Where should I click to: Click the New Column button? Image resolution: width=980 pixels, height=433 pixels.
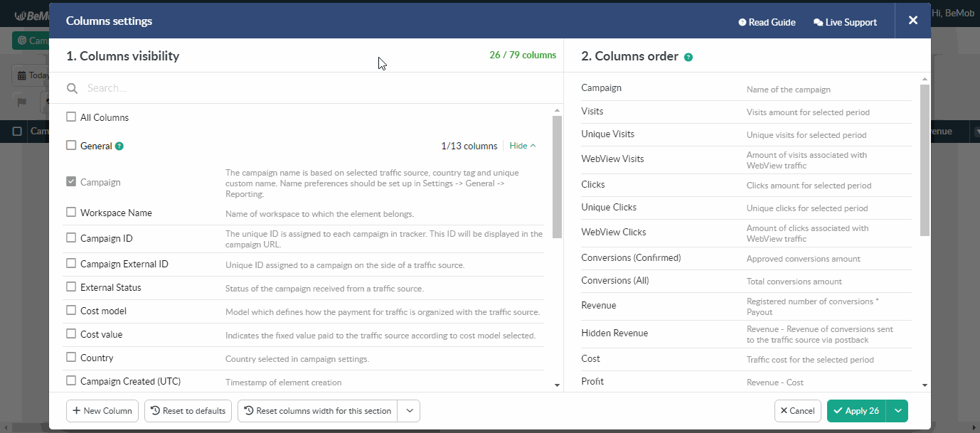[x=102, y=411]
